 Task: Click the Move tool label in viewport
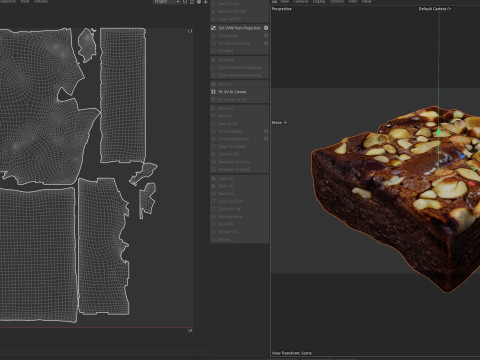[x=279, y=123]
